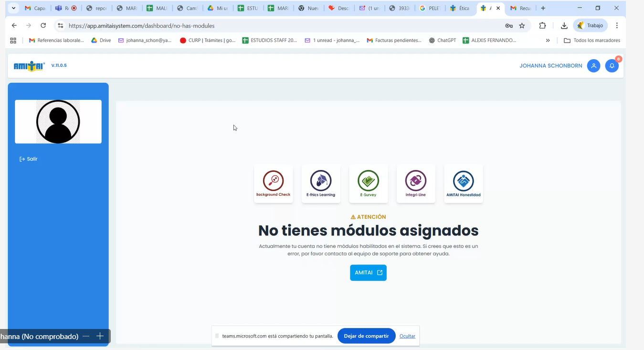The height and width of the screenshot is (350, 644).
Task: Expand the tab search dropdown arrow
Action: pyautogui.click(x=13, y=8)
